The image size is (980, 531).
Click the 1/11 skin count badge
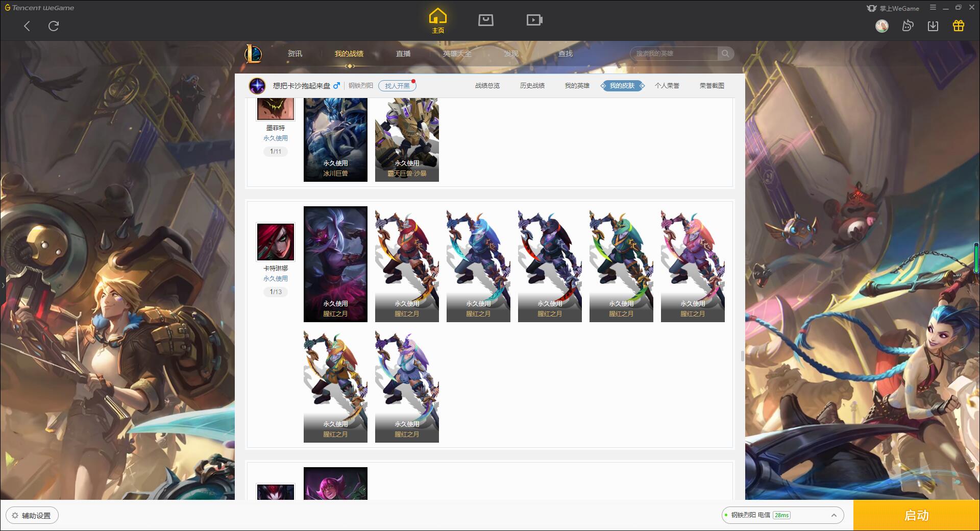(x=276, y=152)
